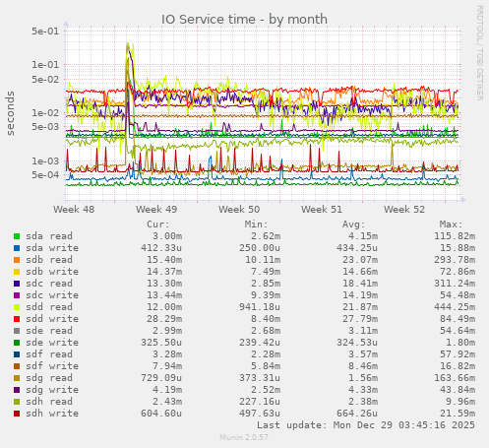The image size is (489, 448).
Task: Click the '5e-03' y-axis tick label
Action: (45, 127)
